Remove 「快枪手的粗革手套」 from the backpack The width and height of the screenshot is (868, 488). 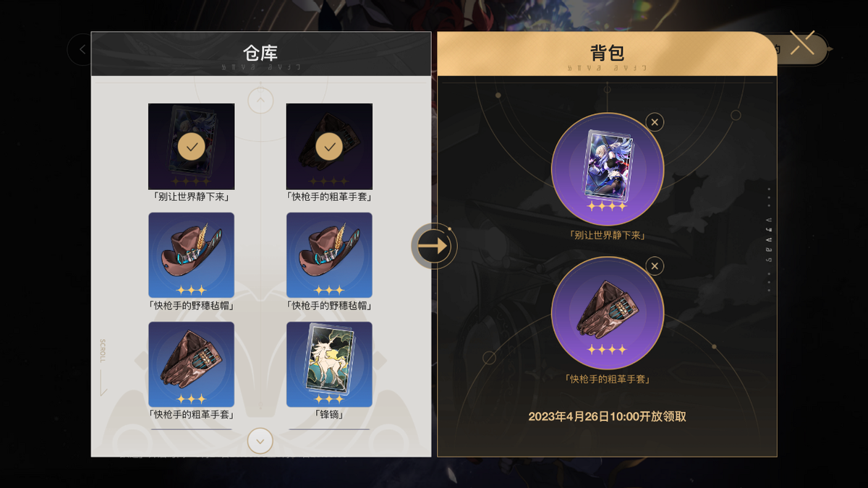(655, 267)
